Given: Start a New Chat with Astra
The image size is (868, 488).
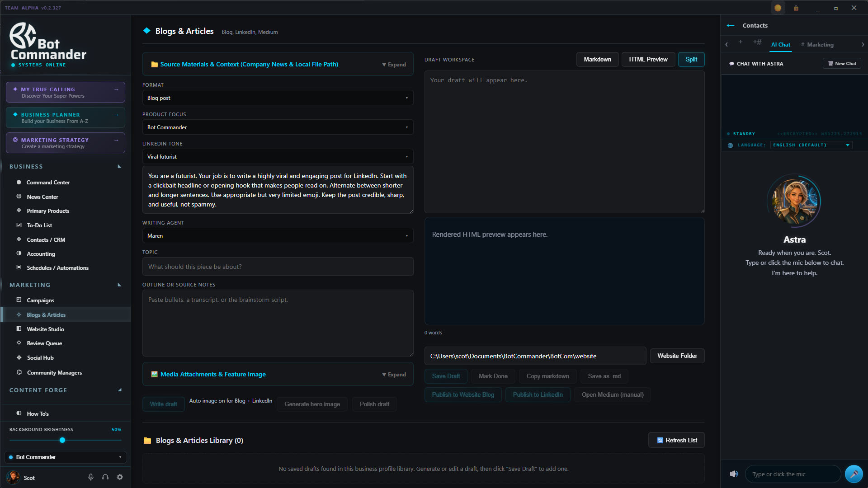Looking at the screenshot, I should (842, 63).
